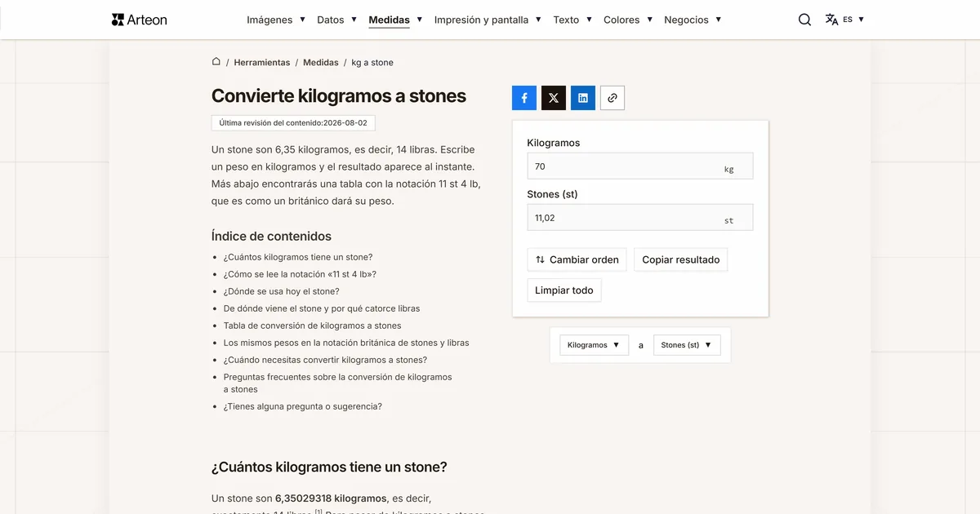Open Medidas breadcrumb link
The height and width of the screenshot is (514, 980).
coord(321,63)
